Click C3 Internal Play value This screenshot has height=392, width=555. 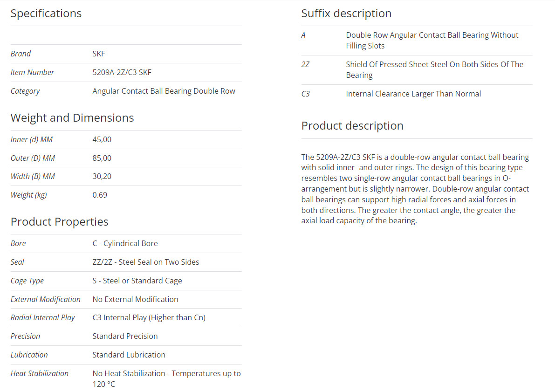coord(149,317)
